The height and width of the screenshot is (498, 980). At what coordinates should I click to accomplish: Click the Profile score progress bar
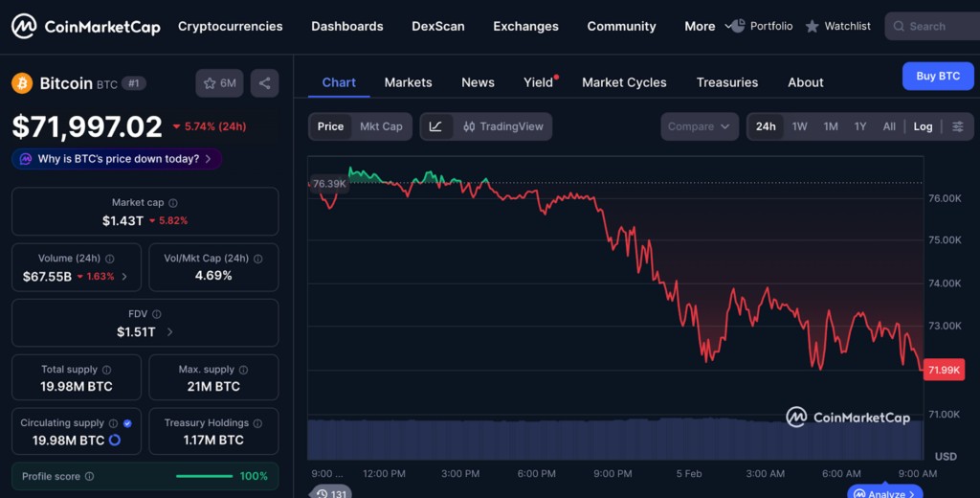pos(205,476)
